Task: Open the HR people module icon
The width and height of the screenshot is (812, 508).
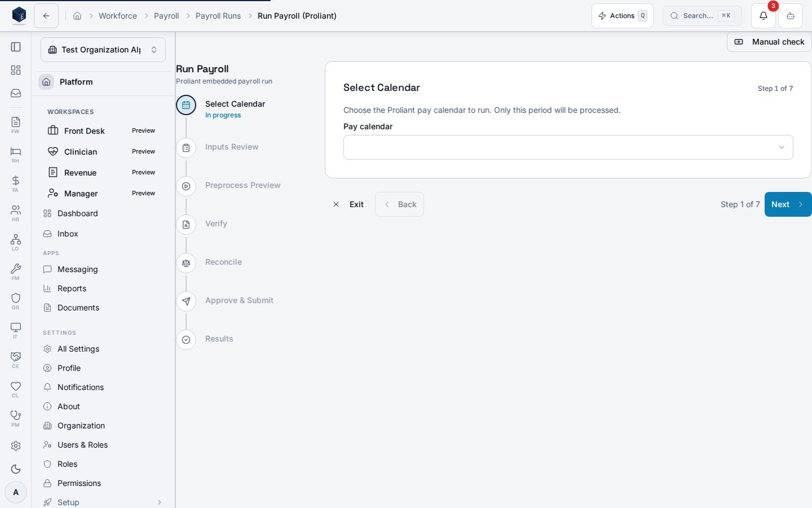Action: pyautogui.click(x=16, y=213)
